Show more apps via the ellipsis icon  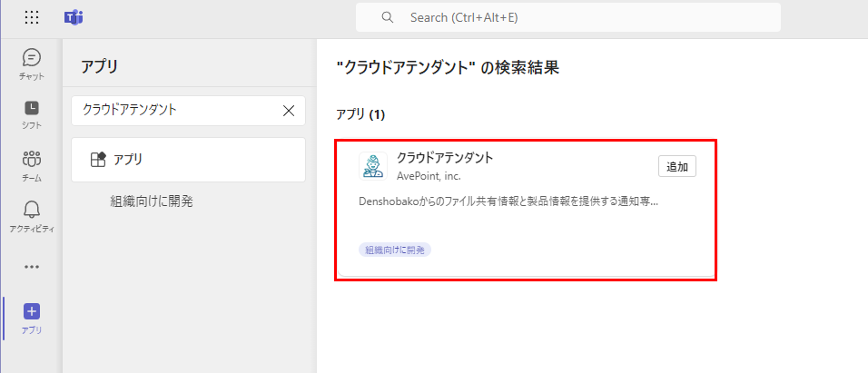(32, 267)
